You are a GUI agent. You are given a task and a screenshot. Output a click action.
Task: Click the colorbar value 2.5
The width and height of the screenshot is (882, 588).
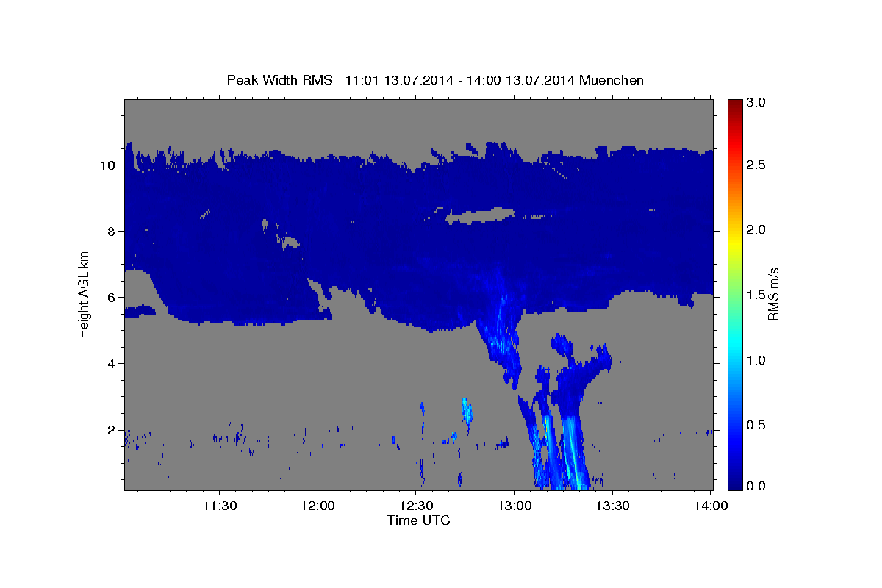point(757,165)
